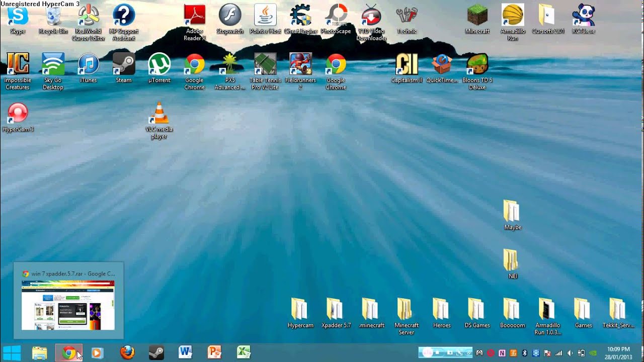Viewport: 644px width, 362px height.
Task: Open the Heroes folder
Action: tap(442, 313)
